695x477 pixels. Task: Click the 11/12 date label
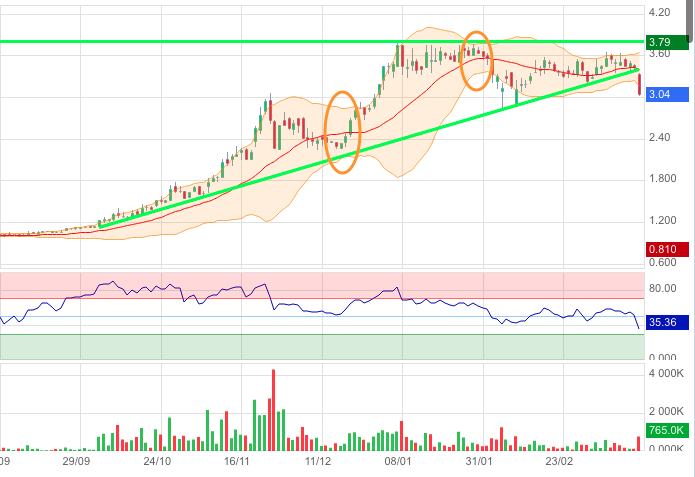(318, 461)
